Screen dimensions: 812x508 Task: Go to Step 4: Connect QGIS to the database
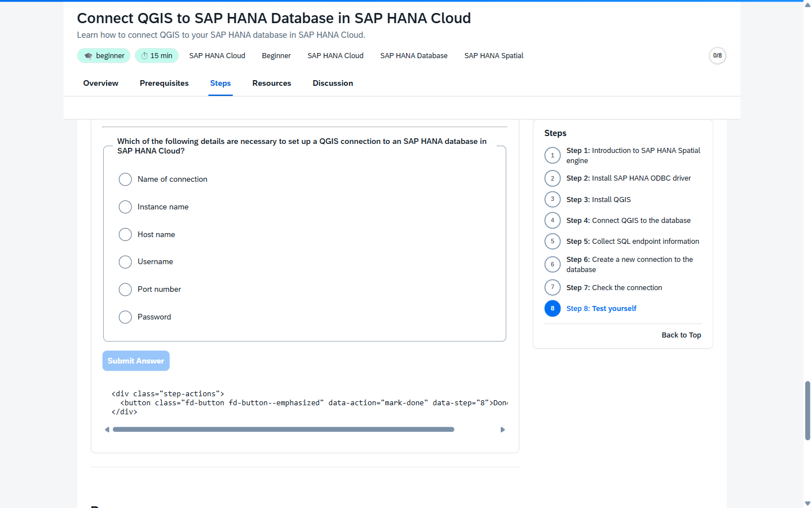tap(628, 221)
